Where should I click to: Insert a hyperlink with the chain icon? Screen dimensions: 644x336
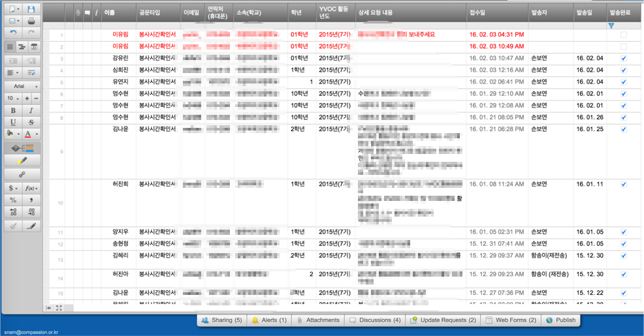(22, 174)
